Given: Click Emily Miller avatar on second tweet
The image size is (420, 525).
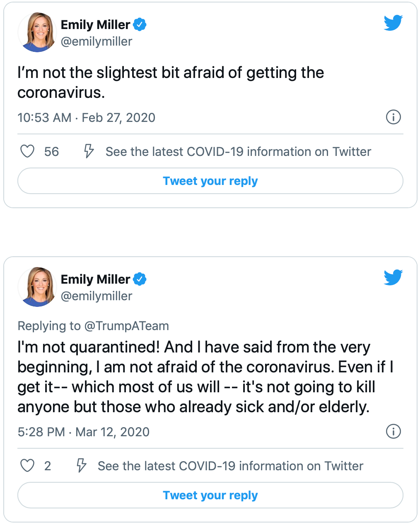Looking at the screenshot, I should (37, 287).
